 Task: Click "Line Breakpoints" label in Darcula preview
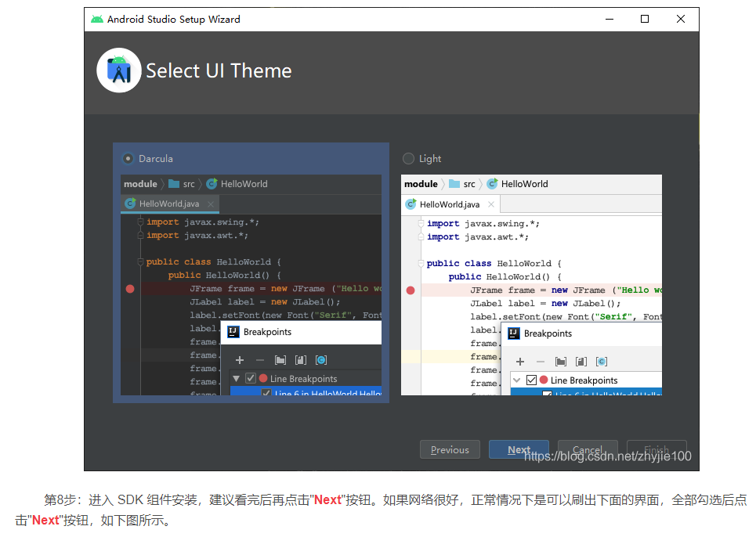304,379
